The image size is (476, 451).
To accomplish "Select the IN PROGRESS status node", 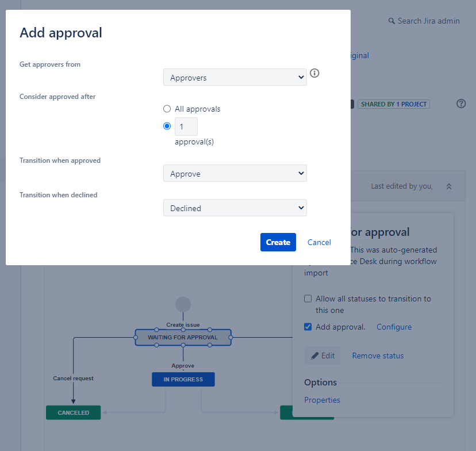I will 183,379.
